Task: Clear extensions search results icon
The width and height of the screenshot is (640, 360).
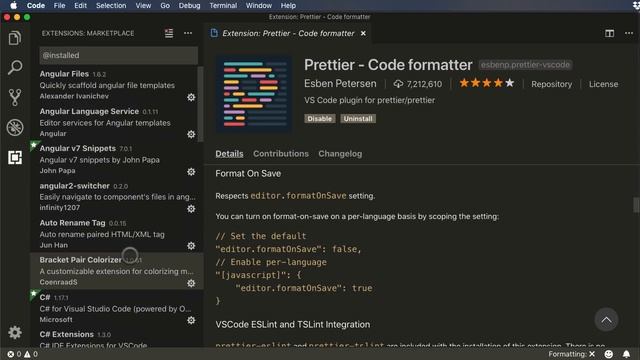Action: [169, 33]
